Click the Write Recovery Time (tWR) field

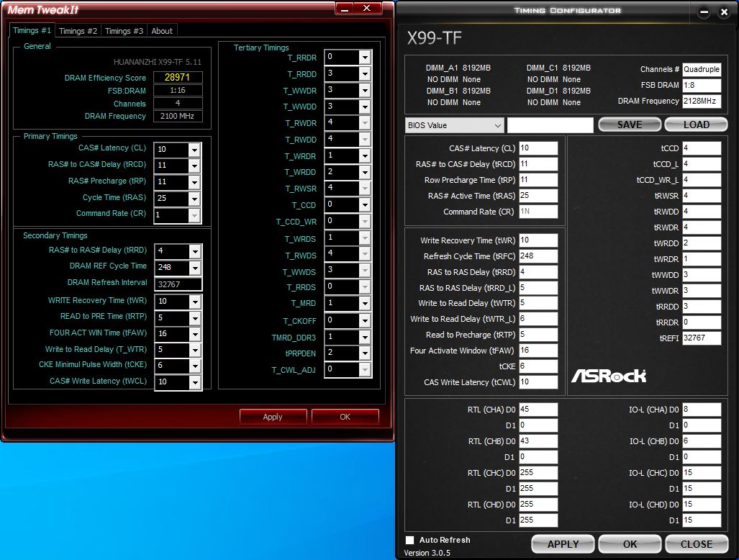(x=538, y=240)
